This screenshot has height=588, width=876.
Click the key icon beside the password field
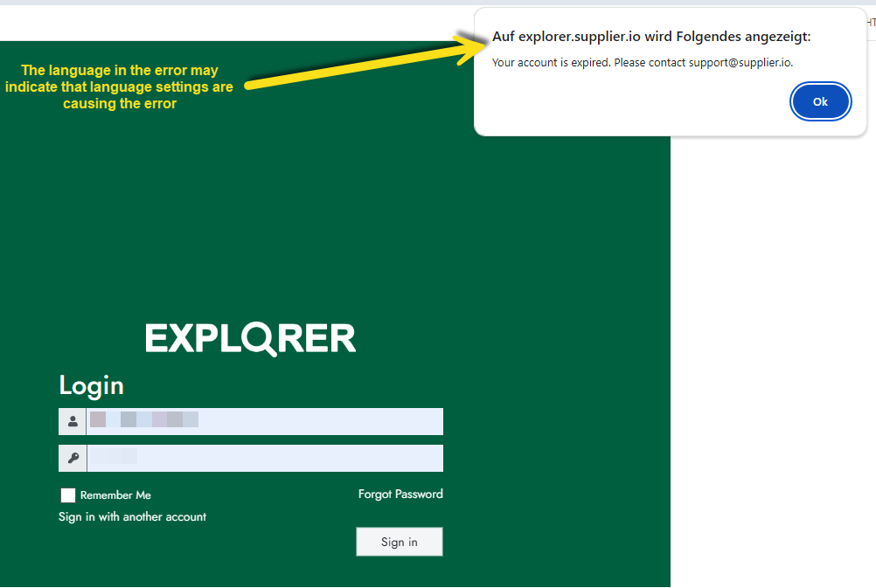click(73, 459)
